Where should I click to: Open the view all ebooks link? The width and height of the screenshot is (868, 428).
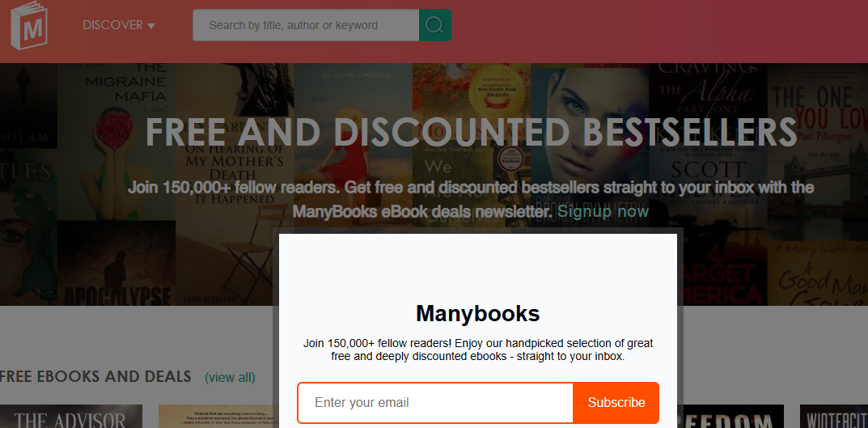tap(230, 377)
